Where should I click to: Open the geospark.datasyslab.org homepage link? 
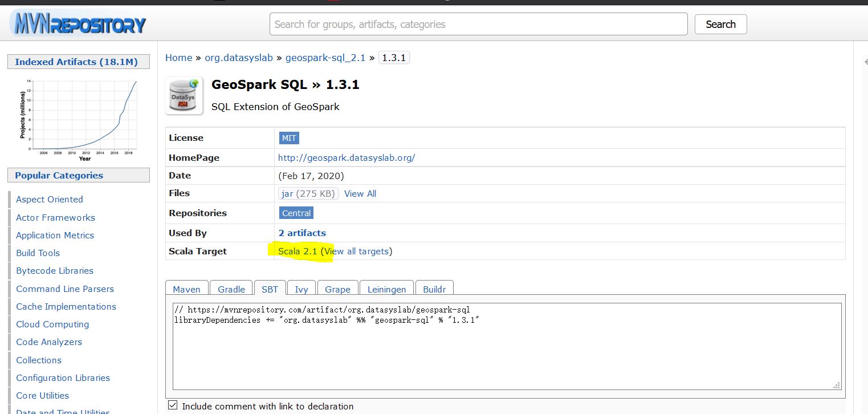tap(347, 157)
